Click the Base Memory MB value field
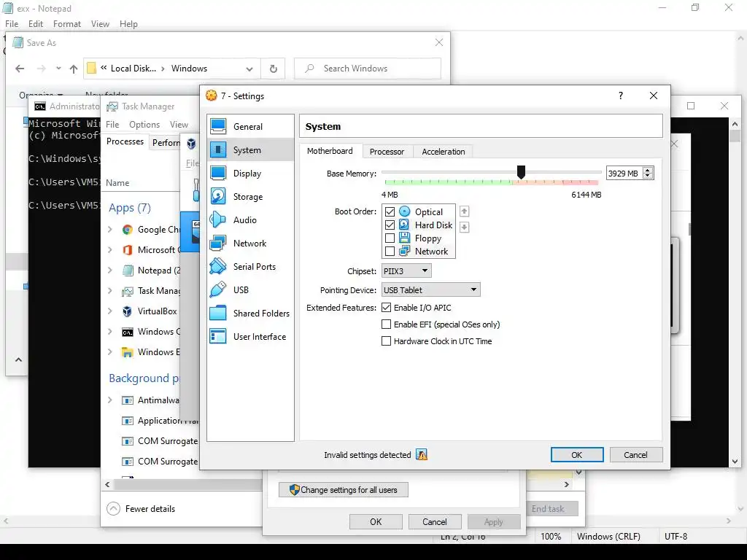This screenshot has height=560, width=747. point(624,174)
